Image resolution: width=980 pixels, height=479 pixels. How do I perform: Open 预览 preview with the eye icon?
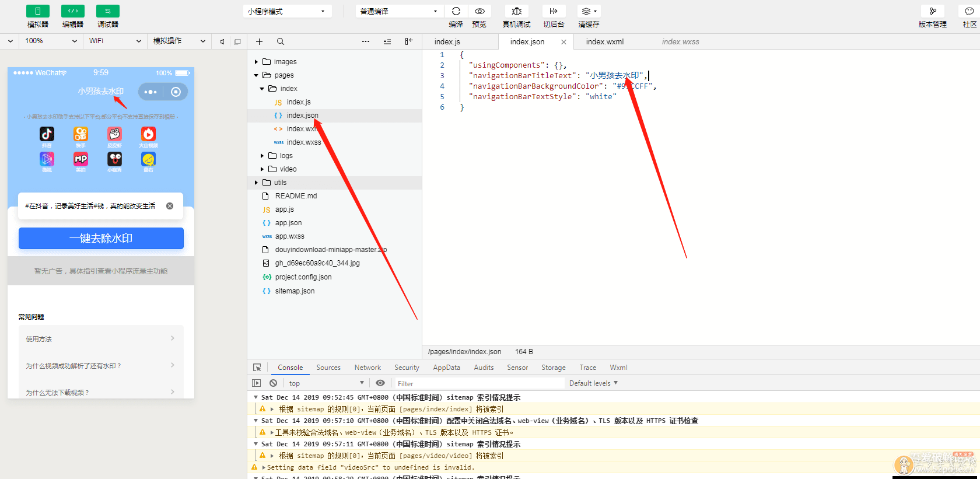click(479, 11)
